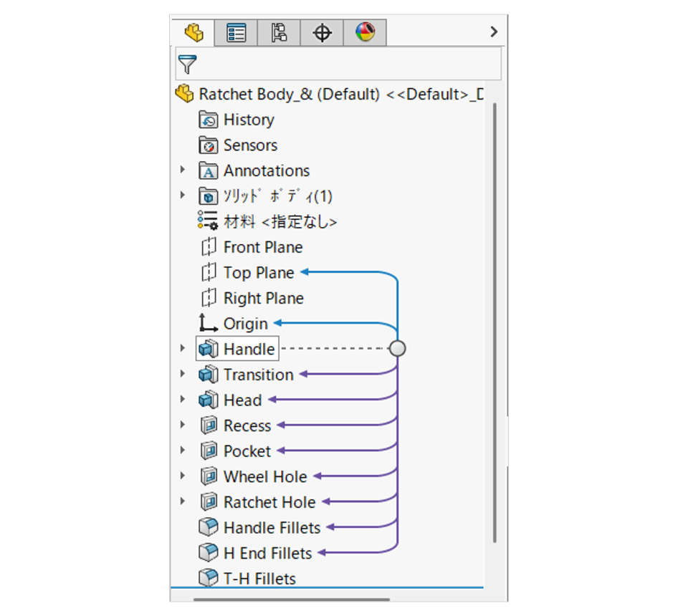The width and height of the screenshot is (678, 616).
Task: Select the Top Plane item
Action: 258,273
